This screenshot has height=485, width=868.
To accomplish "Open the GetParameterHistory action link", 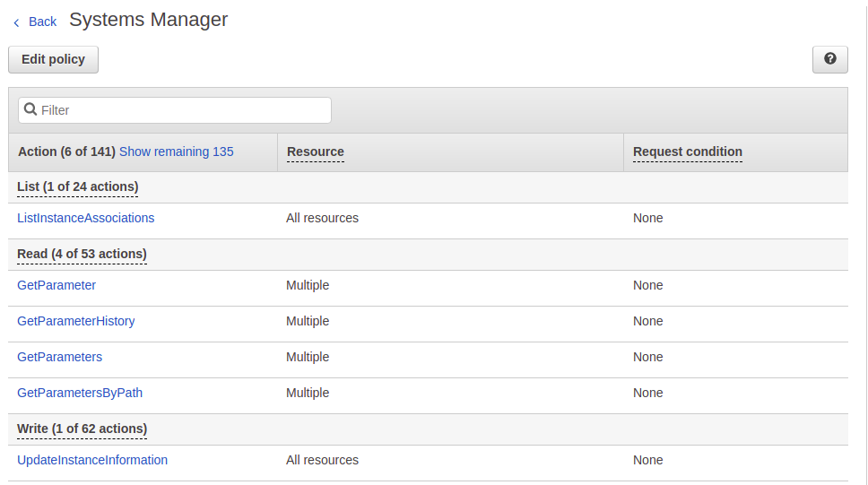I will (76, 321).
